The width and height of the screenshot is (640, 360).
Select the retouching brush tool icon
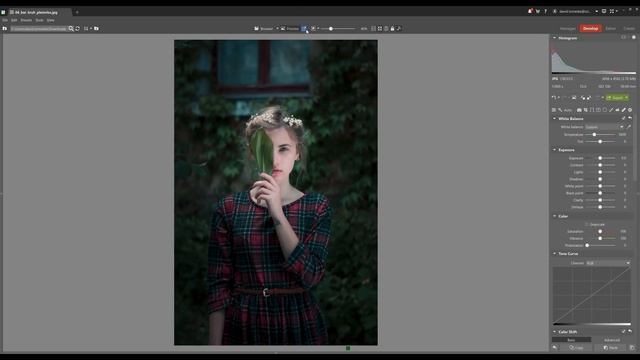tap(624, 110)
